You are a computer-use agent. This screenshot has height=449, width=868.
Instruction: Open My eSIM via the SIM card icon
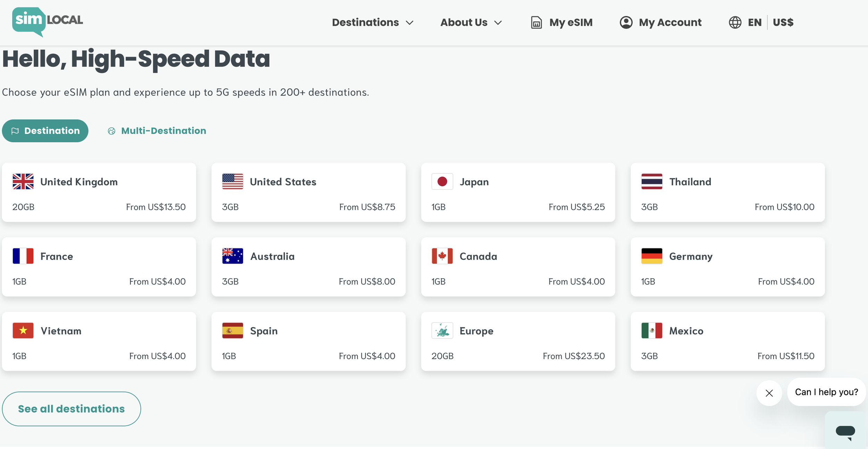[x=536, y=22]
